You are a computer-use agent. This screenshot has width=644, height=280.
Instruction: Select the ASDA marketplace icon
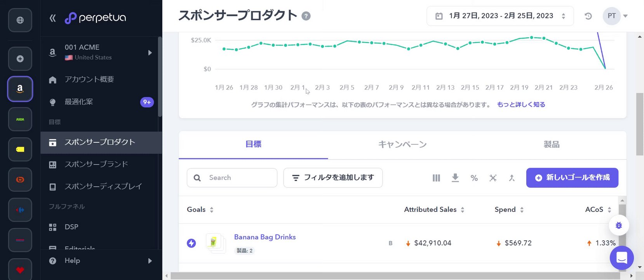point(20,119)
